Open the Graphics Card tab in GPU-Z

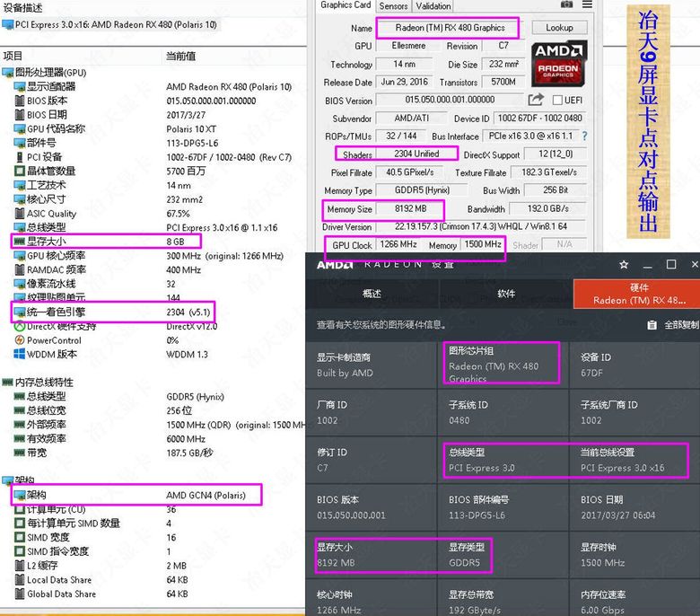pos(346,4)
